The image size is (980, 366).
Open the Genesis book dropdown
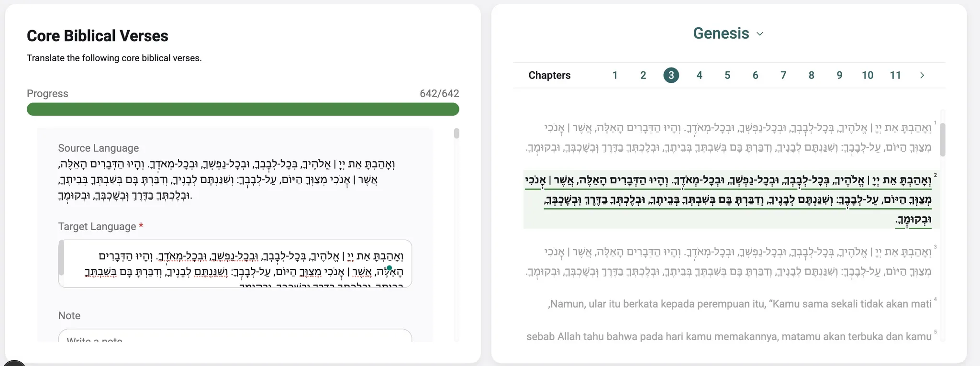(x=728, y=33)
